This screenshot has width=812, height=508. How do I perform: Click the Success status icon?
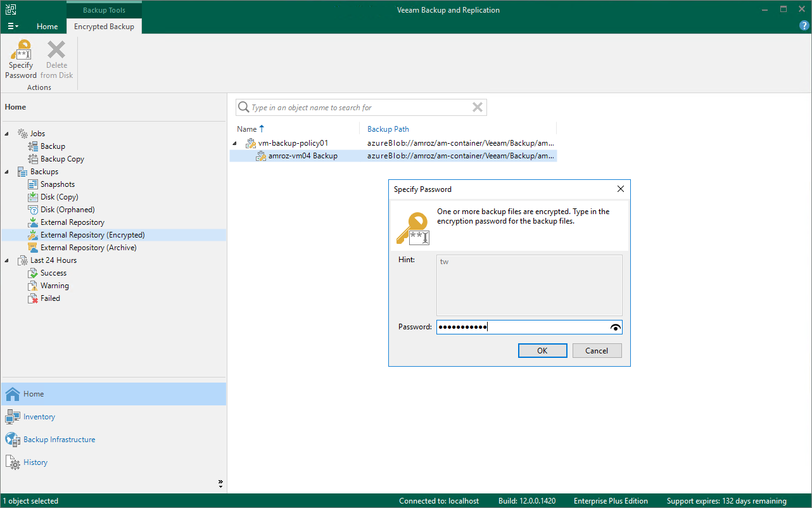pyautogui.click(x=33, y=273)
